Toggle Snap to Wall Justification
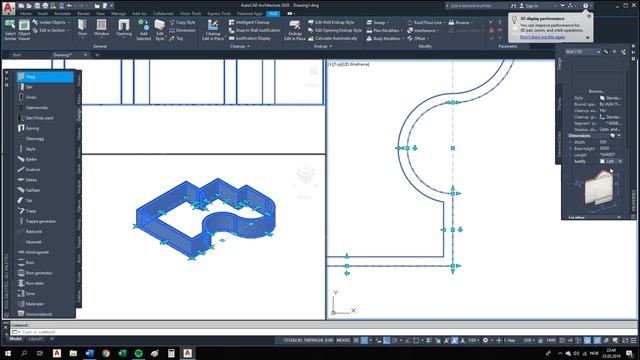The image size is (640, 360). tap(254, 30)
